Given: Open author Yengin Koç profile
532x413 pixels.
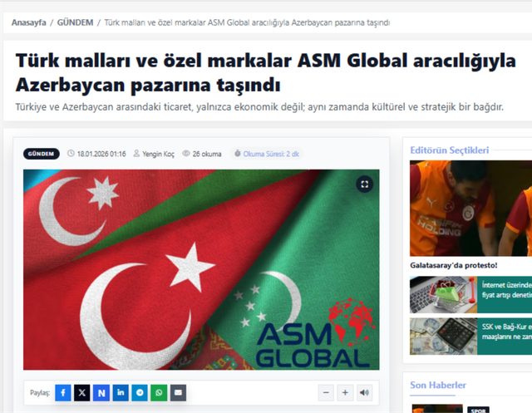Looking at the screenshot, I should pos(158,154).
